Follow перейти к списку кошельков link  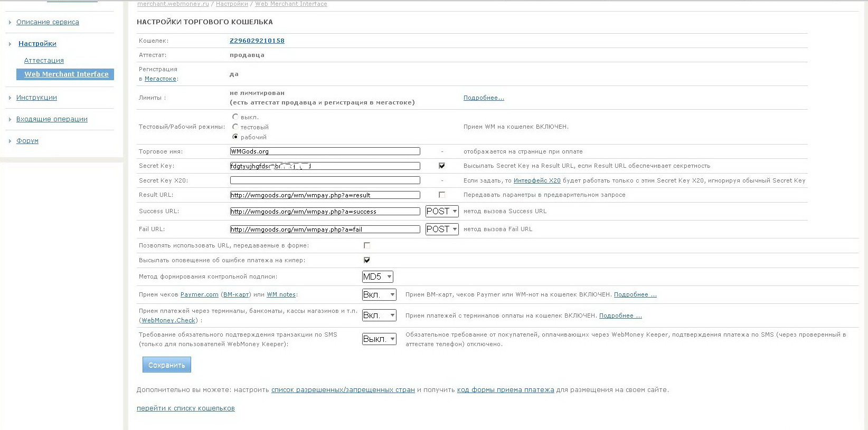click(x=186, y=408)
